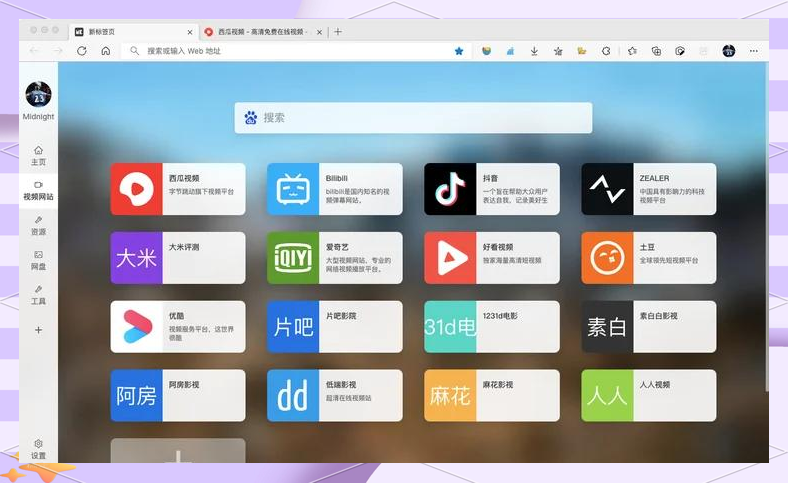Select 主页 in the sidebar
The height and width of the screenshot is (483, 788).
click(38, 156)
